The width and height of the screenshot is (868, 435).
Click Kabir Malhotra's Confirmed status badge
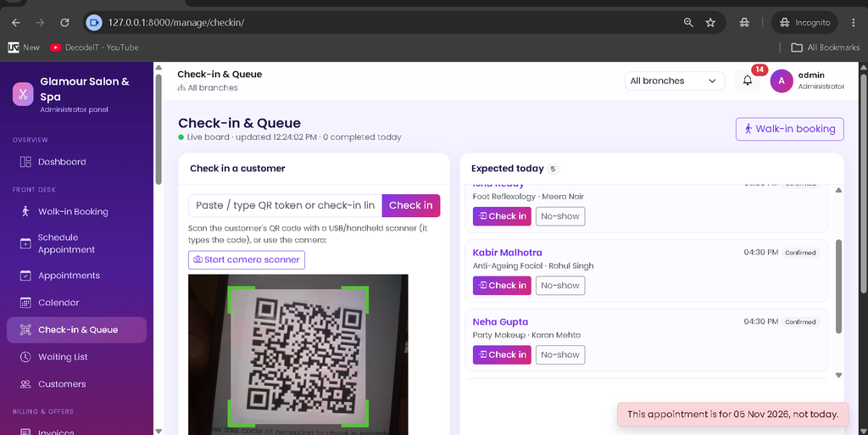click(x=800, y=253)
